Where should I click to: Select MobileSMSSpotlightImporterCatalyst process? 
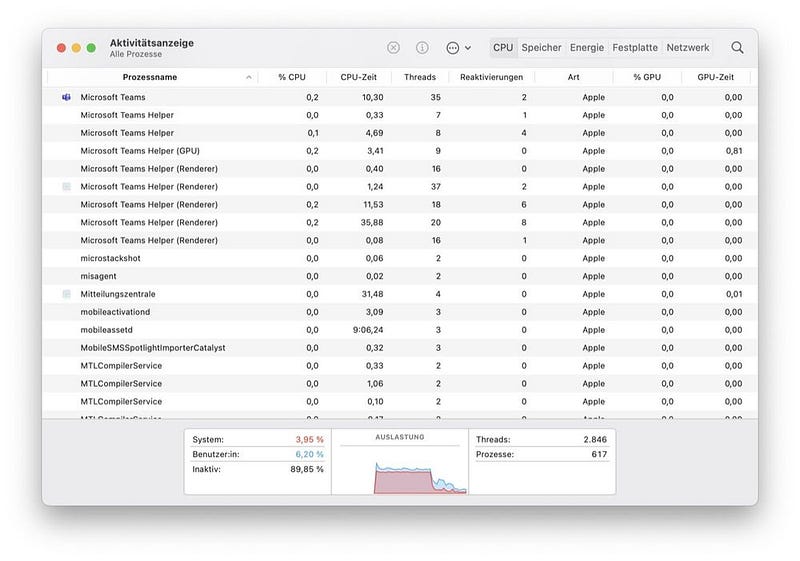click(400, 348)
